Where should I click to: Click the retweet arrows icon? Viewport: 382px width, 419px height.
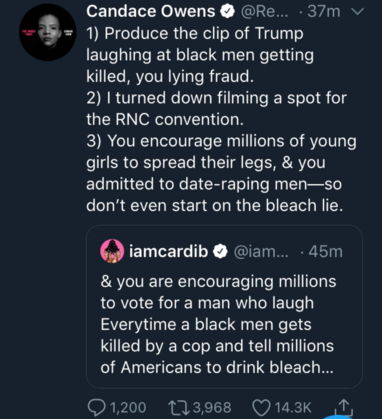coord(179,407)
